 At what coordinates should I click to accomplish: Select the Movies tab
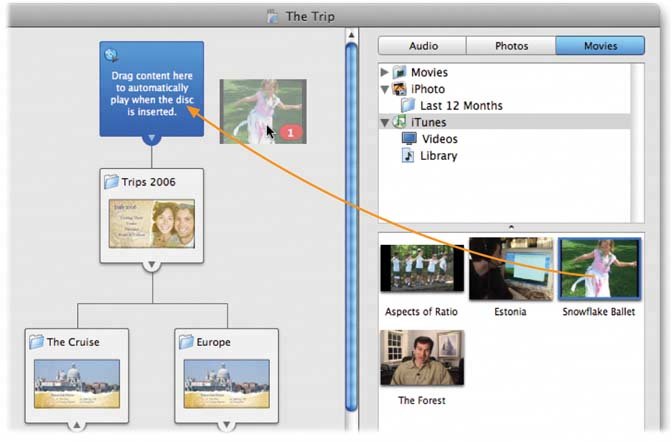(599, 46)
